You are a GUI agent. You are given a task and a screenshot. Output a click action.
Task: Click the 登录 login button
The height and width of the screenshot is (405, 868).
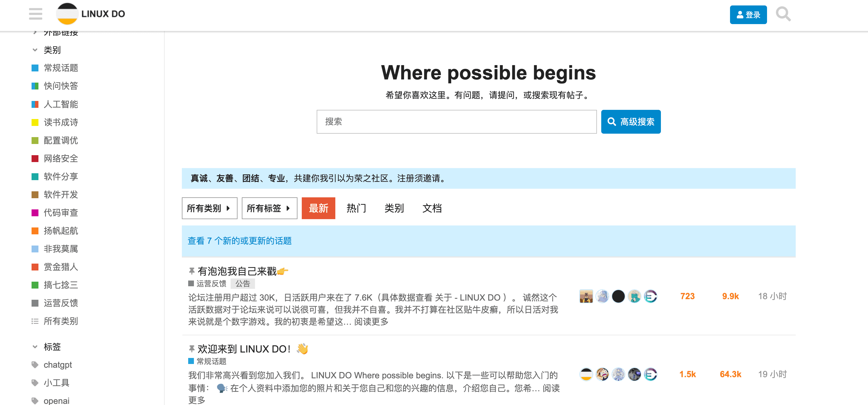pos(748,15)
